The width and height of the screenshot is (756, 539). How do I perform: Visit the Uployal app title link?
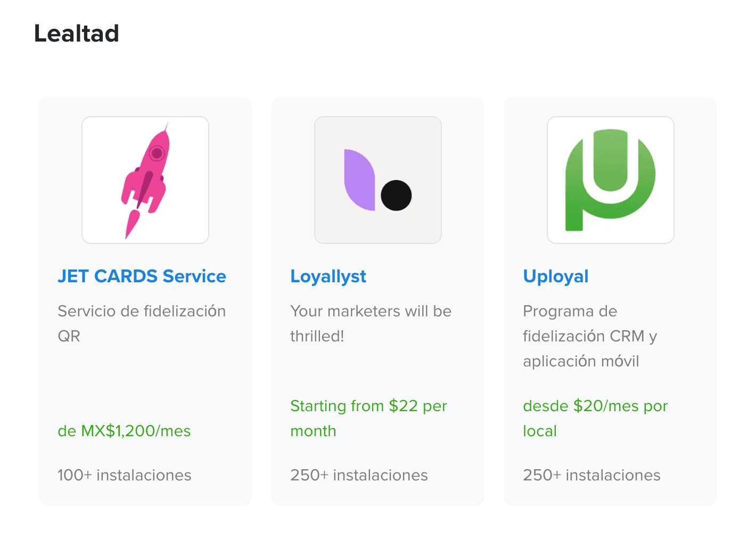pos(555,276)
